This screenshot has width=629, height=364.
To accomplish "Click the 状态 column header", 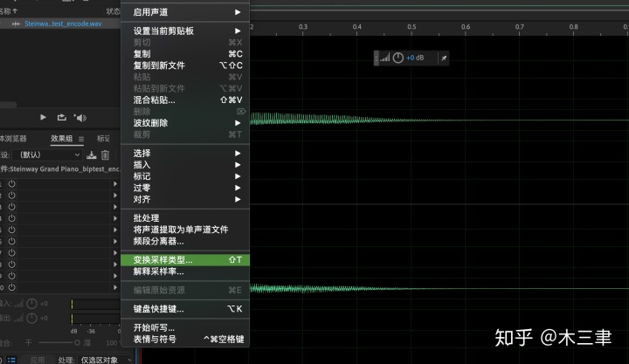I will pos(113,11).
